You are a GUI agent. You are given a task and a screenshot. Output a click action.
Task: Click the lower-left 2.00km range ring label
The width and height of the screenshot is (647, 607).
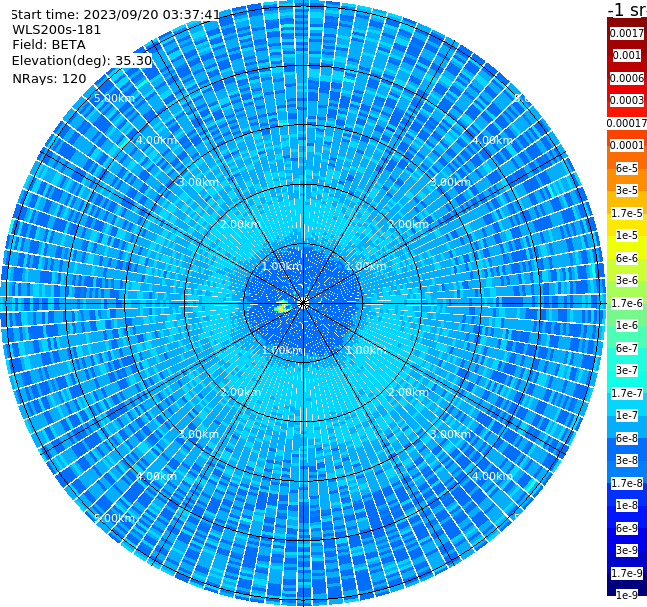tap(240, 392)
